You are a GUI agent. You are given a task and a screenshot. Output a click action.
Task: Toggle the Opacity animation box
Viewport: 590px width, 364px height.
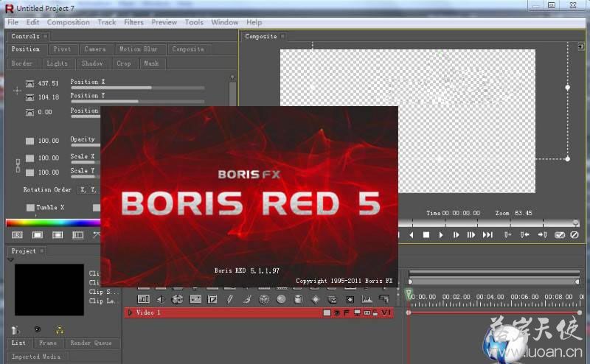pos(29,141)
